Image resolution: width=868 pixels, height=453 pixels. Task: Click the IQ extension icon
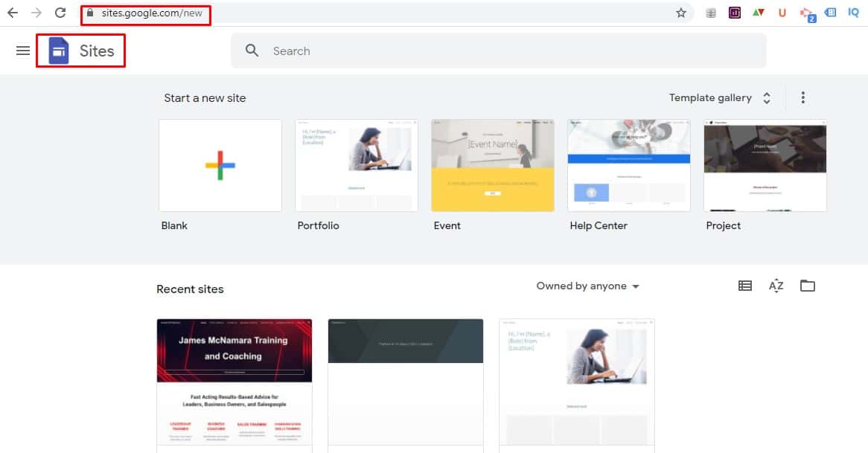click(853, 13)
